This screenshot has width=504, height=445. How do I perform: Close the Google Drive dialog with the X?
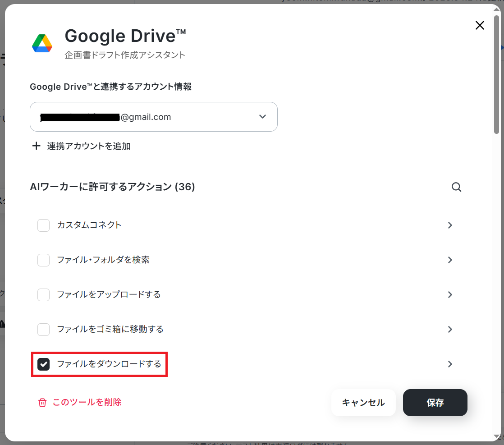[x=480, y=25]
